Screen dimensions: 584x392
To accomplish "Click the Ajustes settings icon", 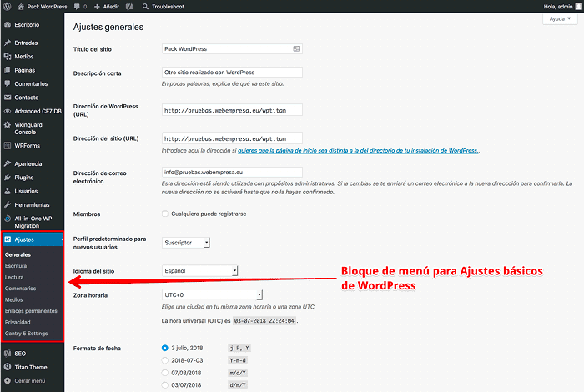I will coord(8,239).
